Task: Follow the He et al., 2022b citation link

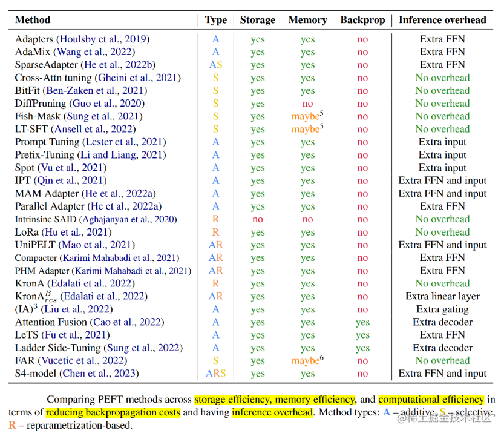Action: tap(118, 65)
